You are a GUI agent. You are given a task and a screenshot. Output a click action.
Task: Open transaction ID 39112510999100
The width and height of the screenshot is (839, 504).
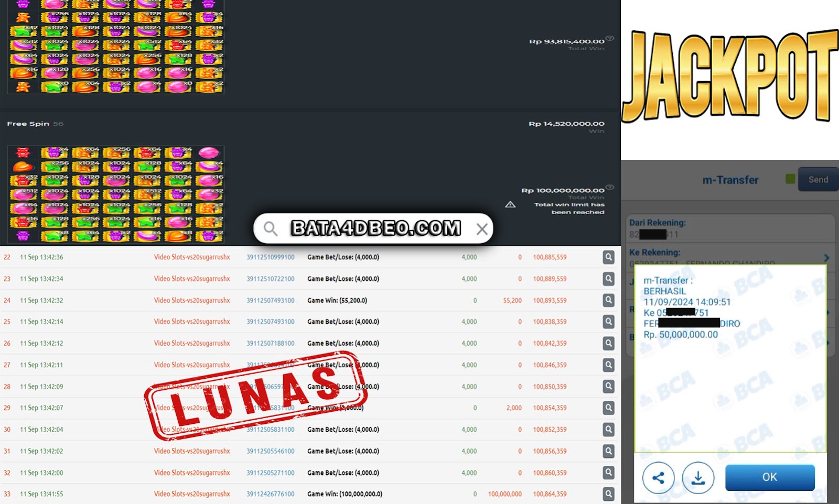point(271,257)
